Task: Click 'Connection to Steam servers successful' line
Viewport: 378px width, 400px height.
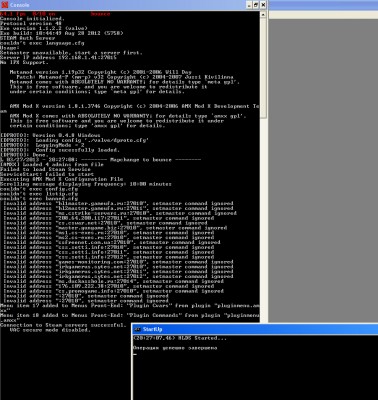Action: [63, 325]
